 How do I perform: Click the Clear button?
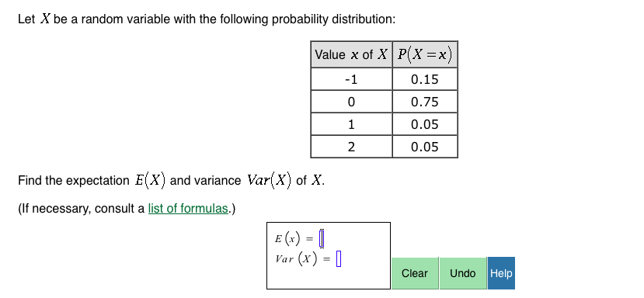point(415,273)
